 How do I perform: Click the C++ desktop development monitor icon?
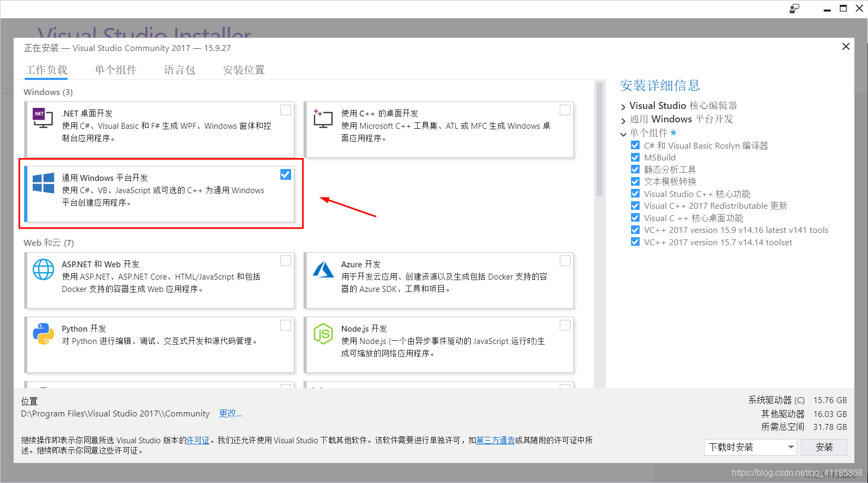pos(323,118)
